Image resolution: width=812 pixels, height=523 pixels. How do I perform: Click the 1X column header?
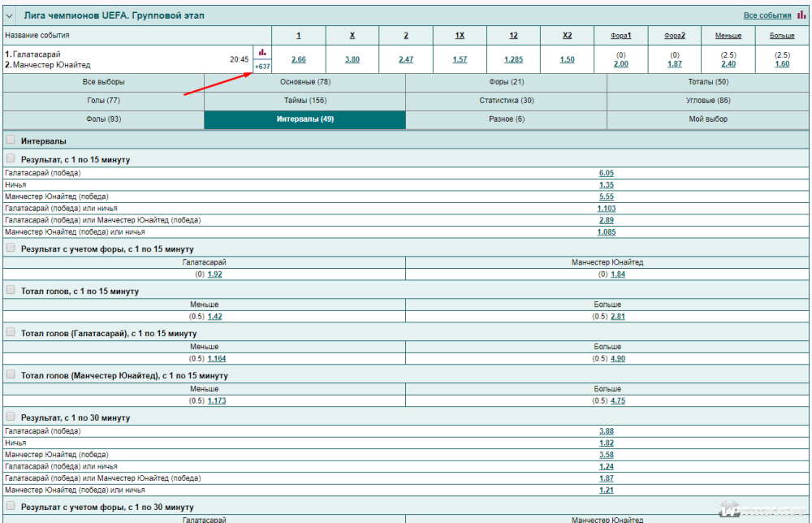(460, 36)
